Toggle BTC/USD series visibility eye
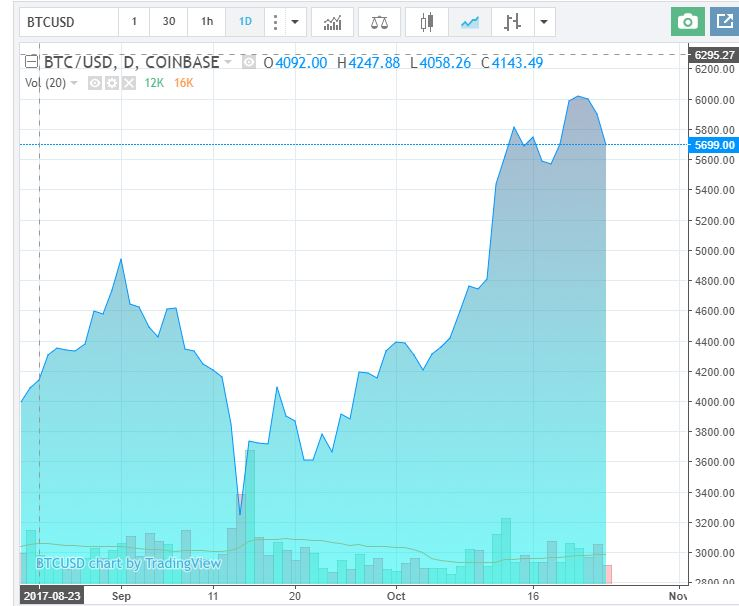Image resolution: width=739 pixels, height=606 pixels. click(x=249, y=62)
